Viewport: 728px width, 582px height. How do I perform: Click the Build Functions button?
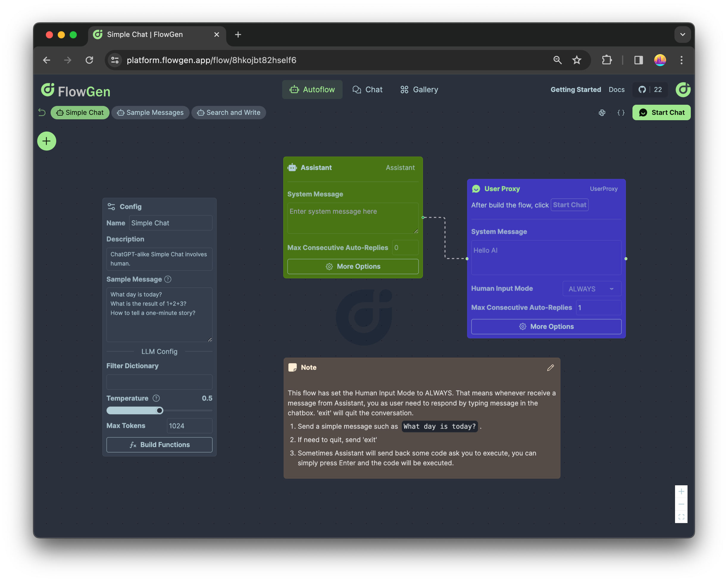tap(159, 445)
